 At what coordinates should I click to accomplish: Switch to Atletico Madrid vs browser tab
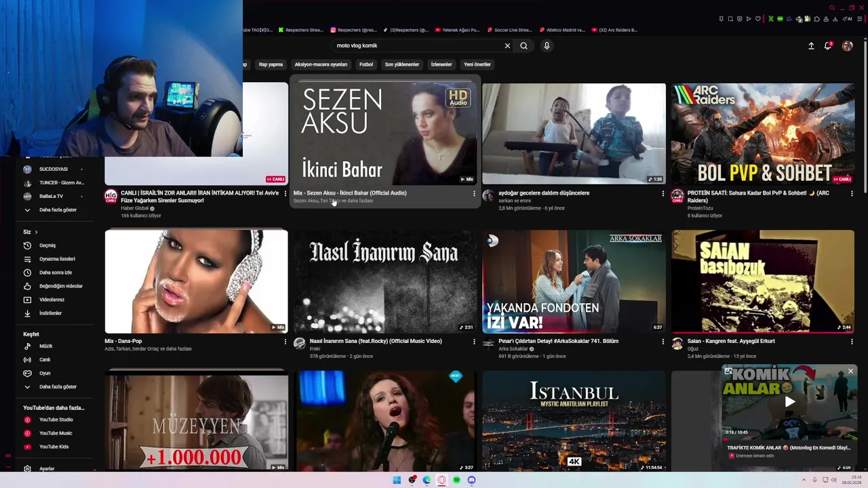click(562, 30)
